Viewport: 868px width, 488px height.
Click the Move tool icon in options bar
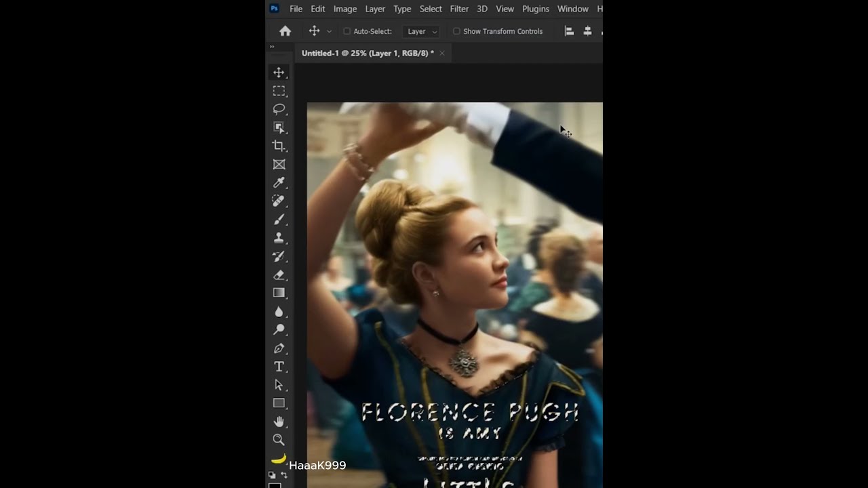pos(314,31)
